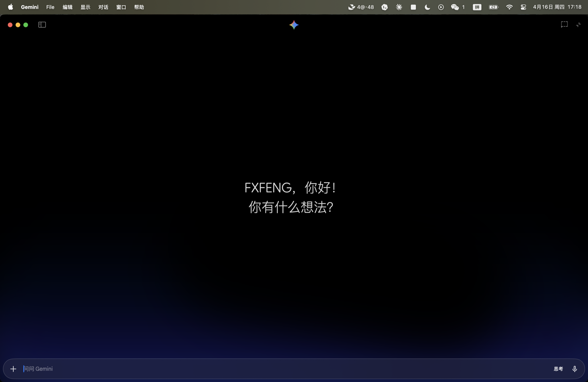Open the File menu
Screen dimensions: 588x382
(x=50, y=7)
